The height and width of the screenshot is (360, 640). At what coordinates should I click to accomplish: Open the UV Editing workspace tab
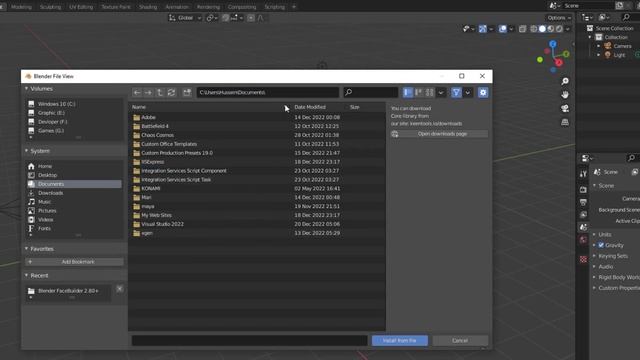pos(81,7)
